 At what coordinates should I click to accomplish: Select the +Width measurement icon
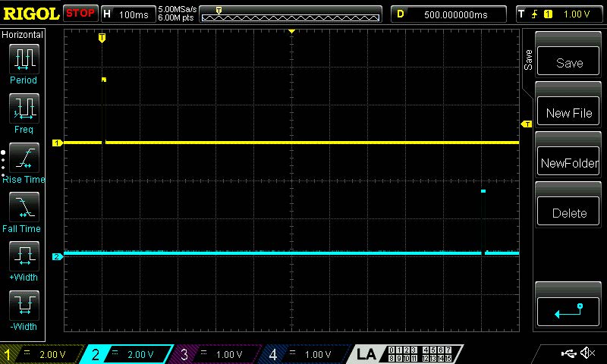coord(24,256)
